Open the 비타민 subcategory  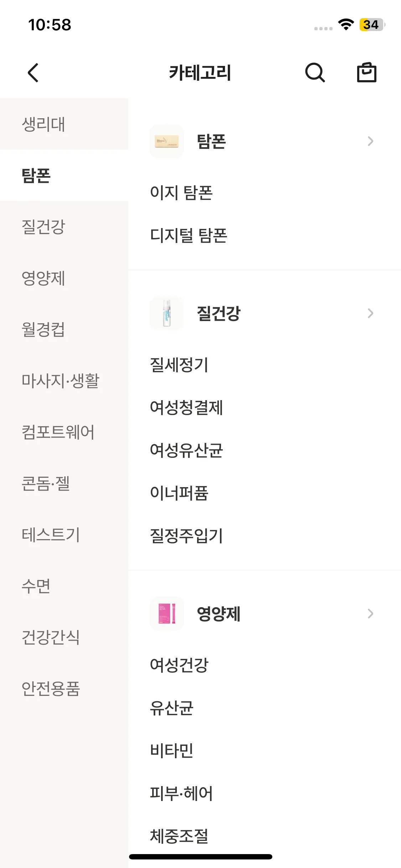point(171,750)
